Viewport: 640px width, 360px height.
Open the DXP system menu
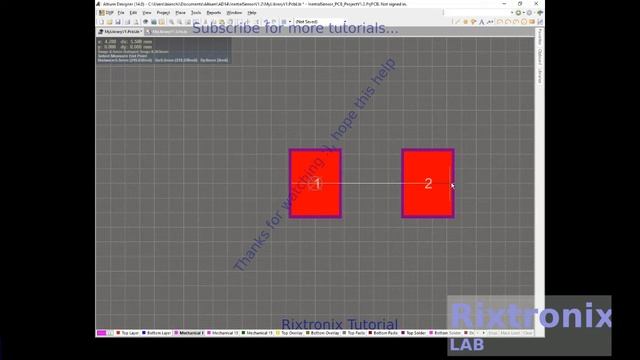[x=106, y=13]
